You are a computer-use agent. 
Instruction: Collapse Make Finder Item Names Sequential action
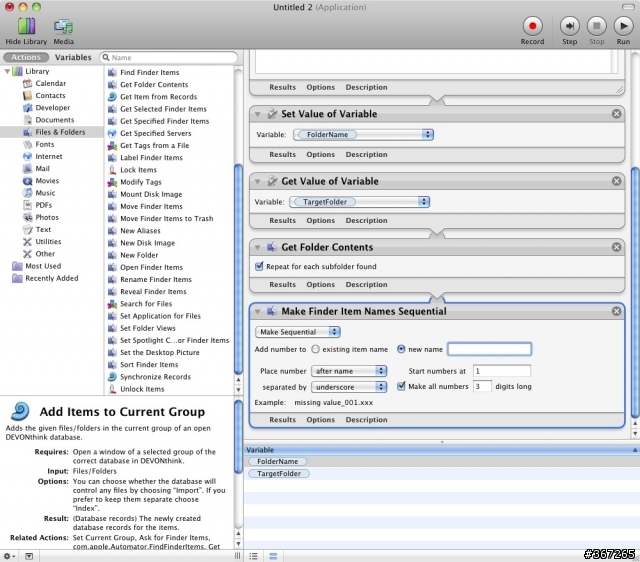(258, 311)
